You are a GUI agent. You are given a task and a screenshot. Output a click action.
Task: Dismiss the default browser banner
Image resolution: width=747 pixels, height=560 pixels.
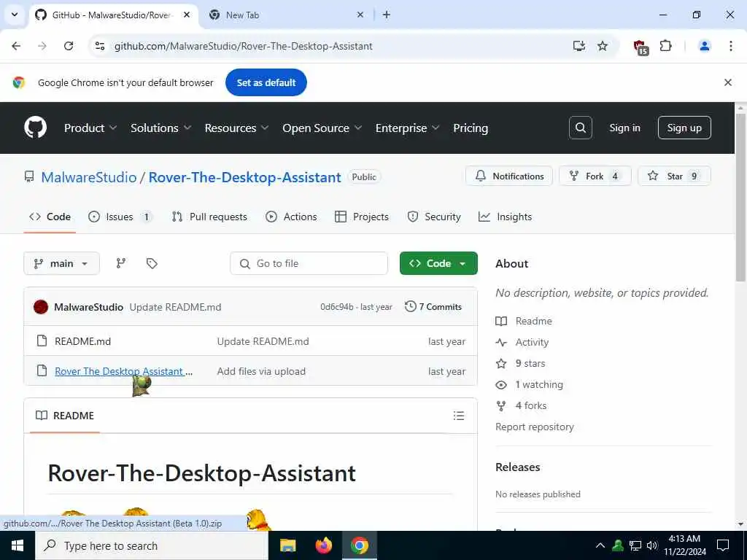(728, 82)
